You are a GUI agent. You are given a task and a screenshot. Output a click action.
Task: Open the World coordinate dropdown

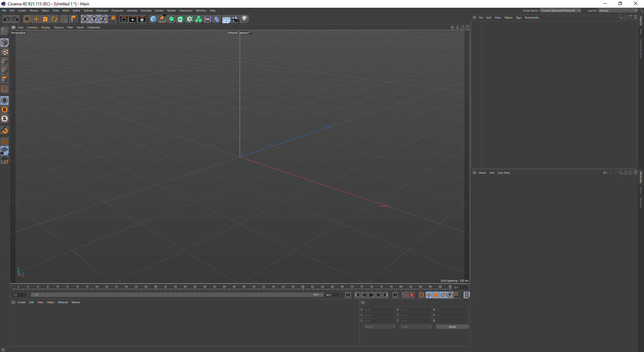[380, 327]
